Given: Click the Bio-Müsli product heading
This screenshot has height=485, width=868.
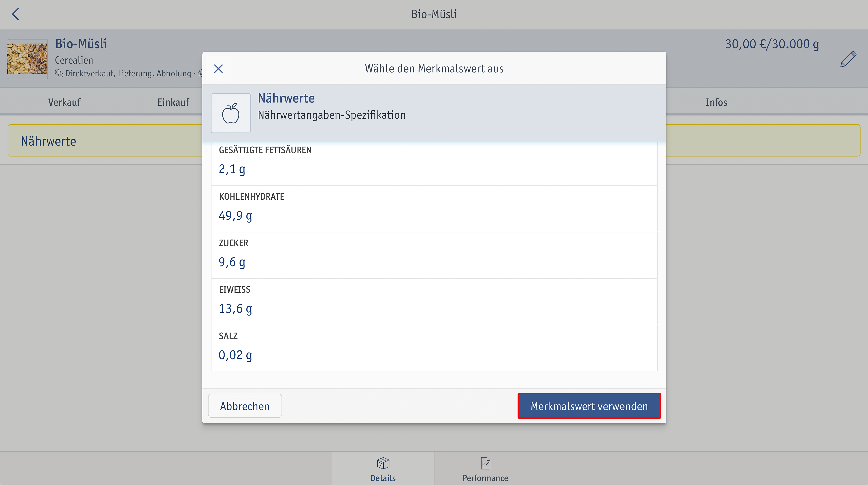Looking at the screenshot, I should (81, 44).
